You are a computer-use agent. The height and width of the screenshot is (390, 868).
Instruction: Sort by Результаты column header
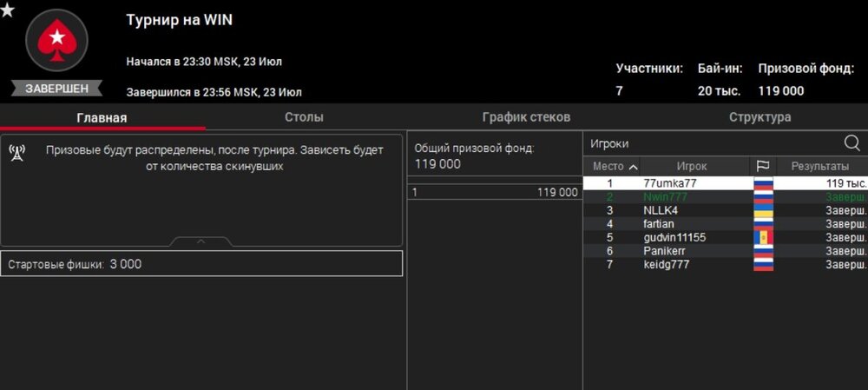coord(819,166)
